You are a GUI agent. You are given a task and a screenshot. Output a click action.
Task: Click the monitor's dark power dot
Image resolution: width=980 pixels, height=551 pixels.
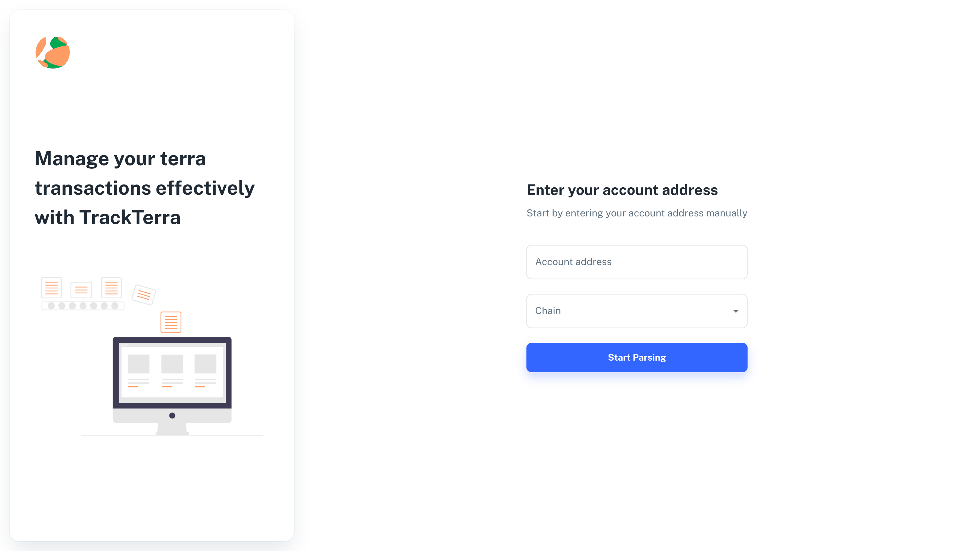point(172,416)
